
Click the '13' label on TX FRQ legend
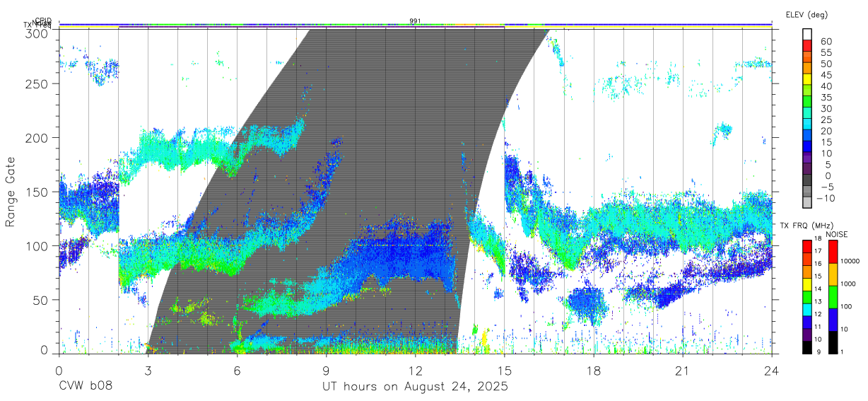(818, 303)
